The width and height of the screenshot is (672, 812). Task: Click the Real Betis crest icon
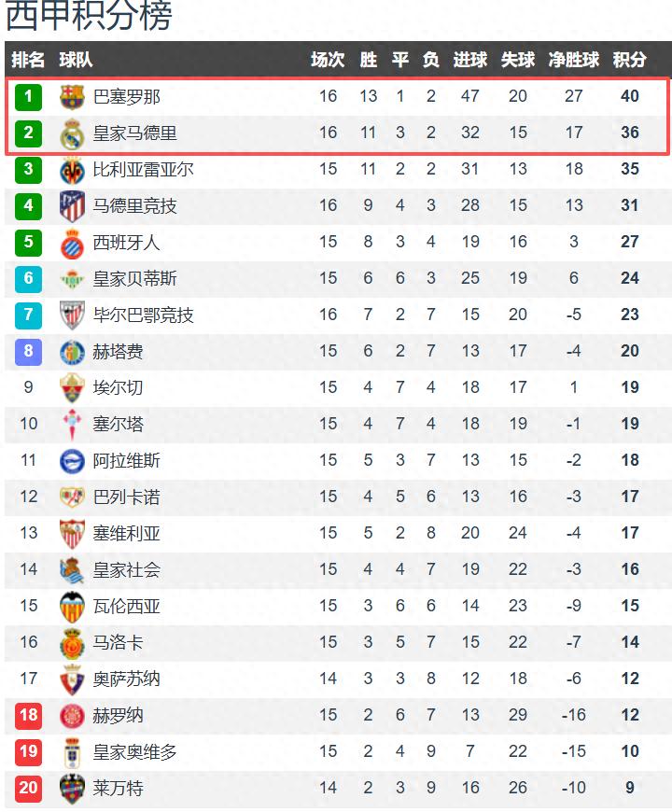point(72,278)
